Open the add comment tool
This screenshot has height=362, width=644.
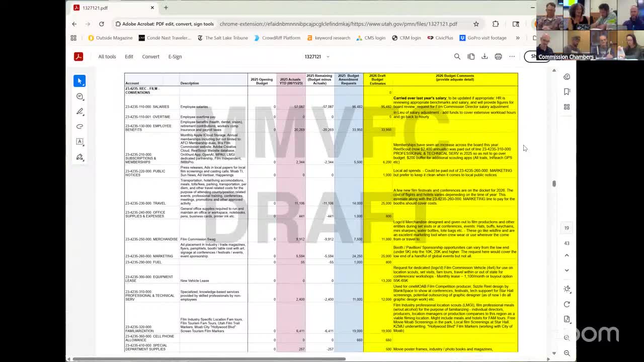[79, 97]
